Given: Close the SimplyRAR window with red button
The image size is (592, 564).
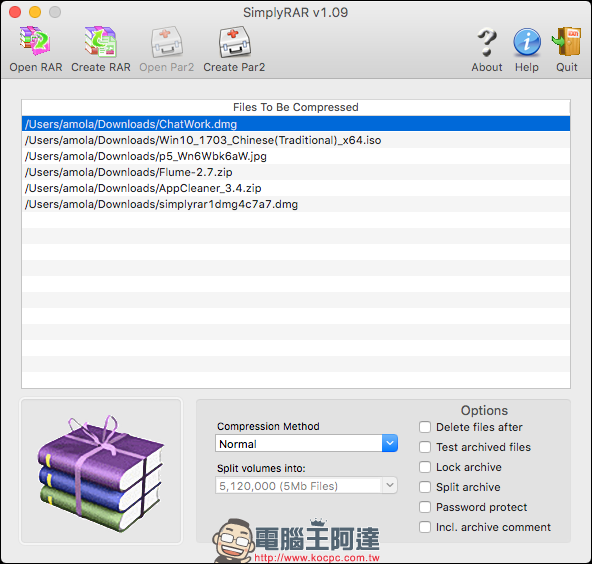Looking at the screenshot, I should tap(15, 12).
